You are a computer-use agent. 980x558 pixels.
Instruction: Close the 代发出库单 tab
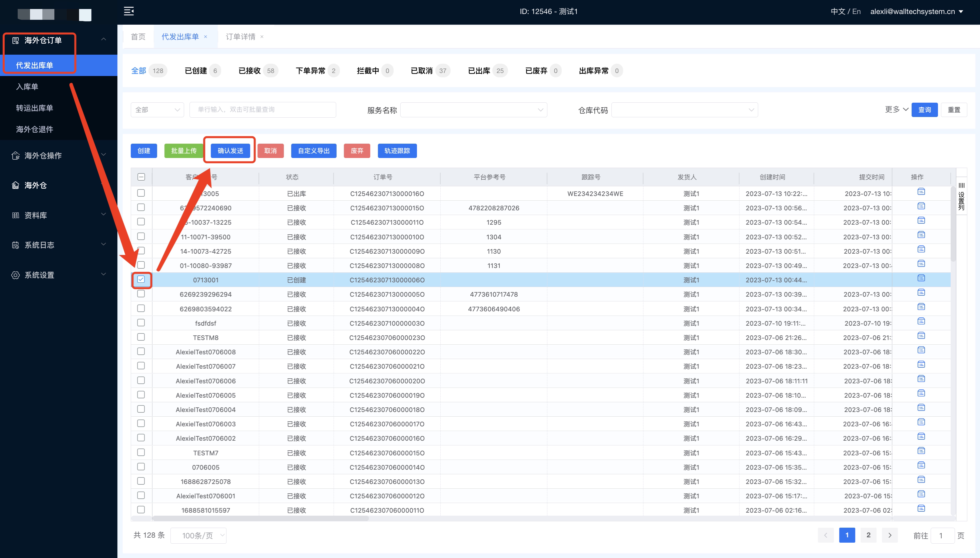[205, 37]
